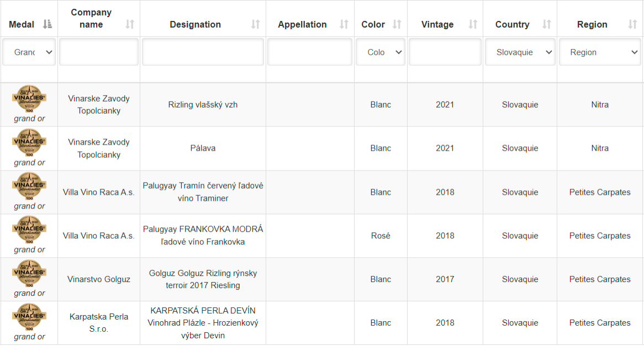Image resolution: width=644 pixels, height=346 pixels.
Task: Click 'Vinarske Zavody Topolcianky' in Pálava row
Action: 98,148
